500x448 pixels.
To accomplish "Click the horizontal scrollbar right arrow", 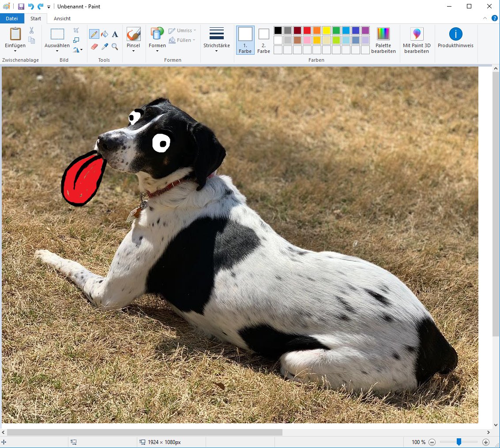I will click(488, 433).
